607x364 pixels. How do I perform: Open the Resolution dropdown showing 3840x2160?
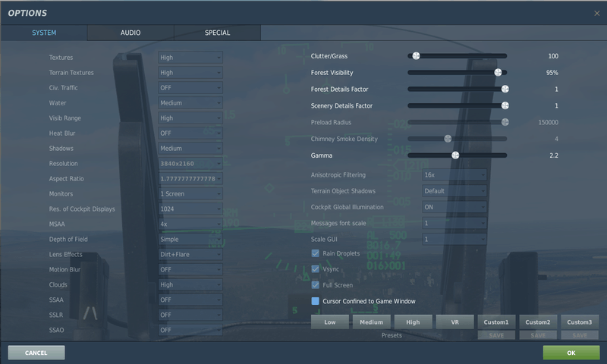pos(190,163)
